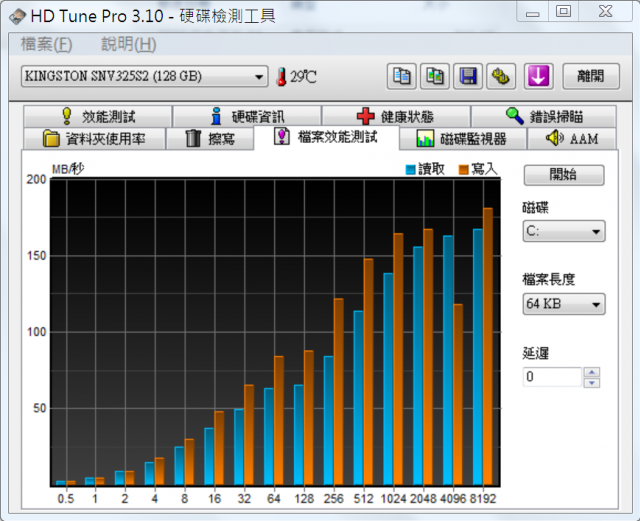This screenshot has width=640, height=521.
Task: Click the save screenshot floppy disk icon
Action: [468, 76]
